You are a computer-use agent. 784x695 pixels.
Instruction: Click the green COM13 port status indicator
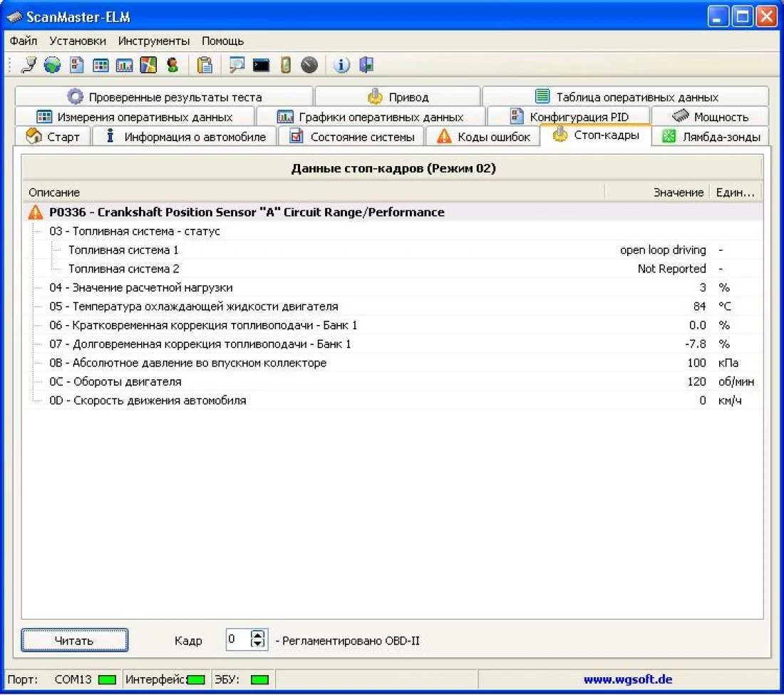[107, 679]
